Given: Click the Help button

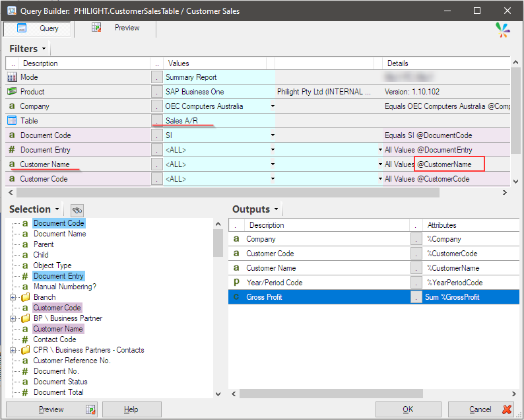Looking at the screenshot, I should 132,409.
